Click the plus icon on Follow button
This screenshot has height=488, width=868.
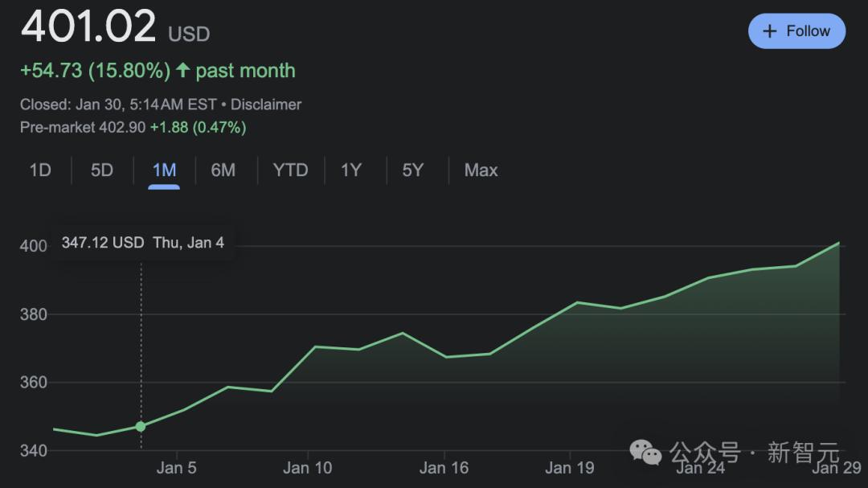pos(770,31)
